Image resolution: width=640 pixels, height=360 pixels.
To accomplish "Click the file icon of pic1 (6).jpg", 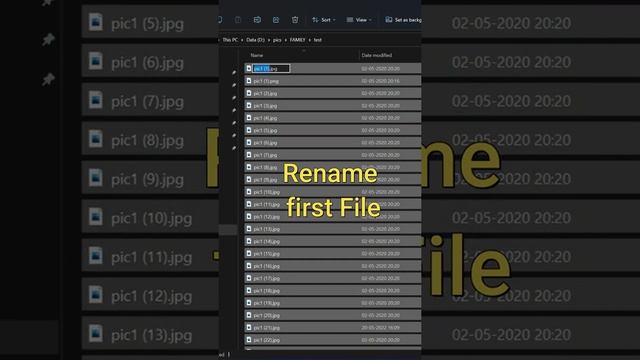I will tap(249, 142).
